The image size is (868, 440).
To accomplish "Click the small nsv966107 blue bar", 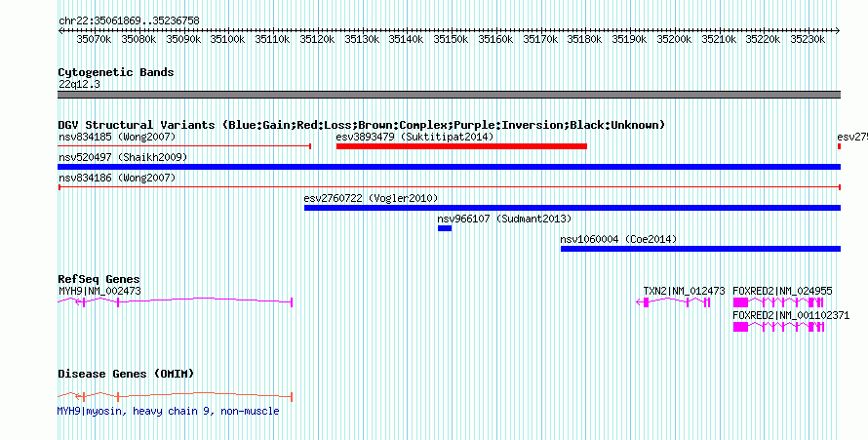I will click(x=445, y=228).
